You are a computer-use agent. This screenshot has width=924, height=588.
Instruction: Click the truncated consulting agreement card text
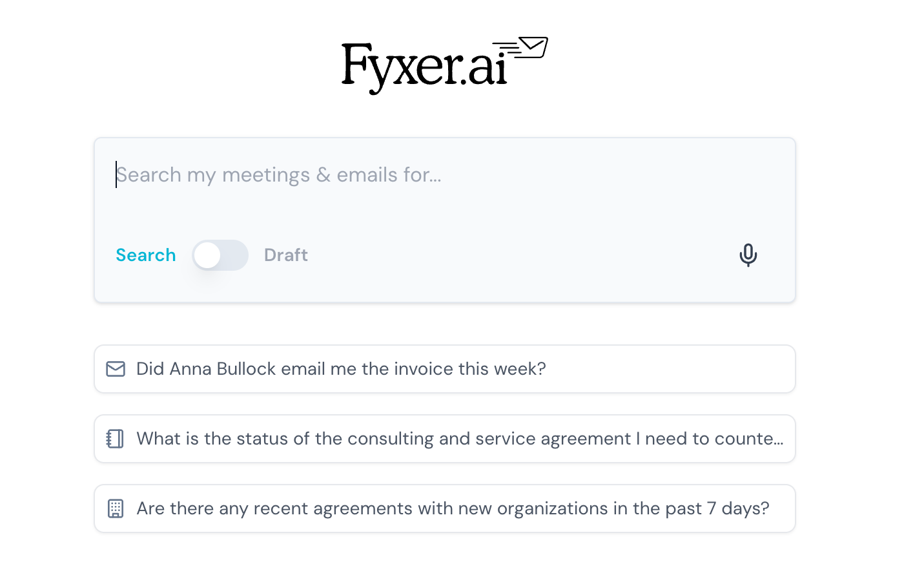[459, 439]
